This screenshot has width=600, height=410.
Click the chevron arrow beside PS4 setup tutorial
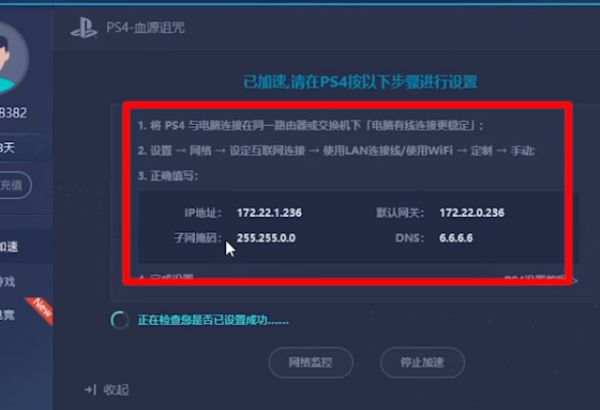tap(574, 281)
